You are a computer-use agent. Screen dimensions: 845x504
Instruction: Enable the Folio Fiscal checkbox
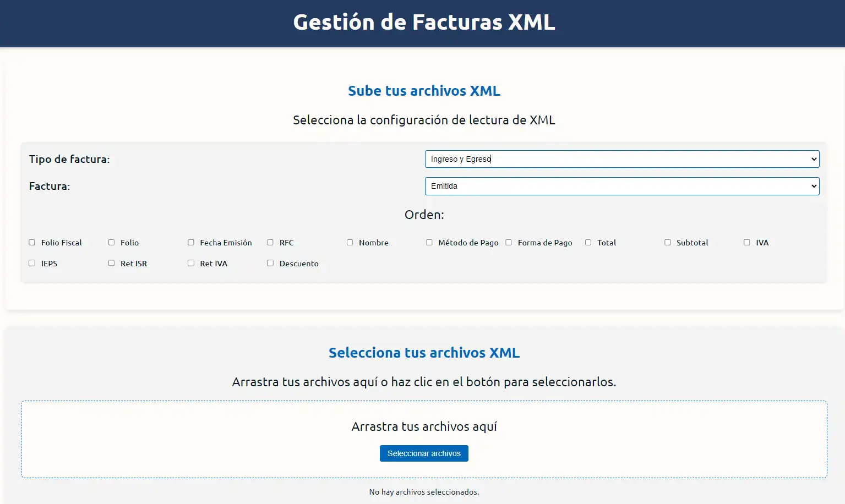pyautogui.click(x=32, y=242)
